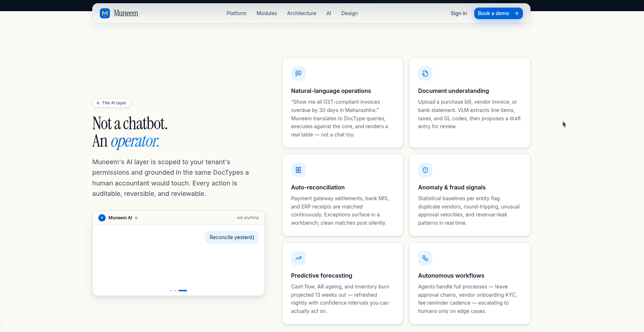Viewport: 644px width, 332px height.
Task: Go to the Design nav link
Action: [x=350, y=13]
